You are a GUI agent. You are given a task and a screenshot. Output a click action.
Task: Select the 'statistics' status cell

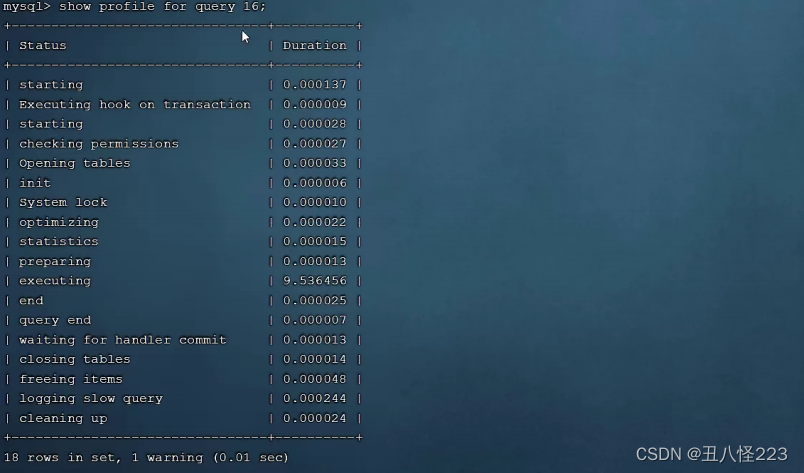[58, 242]
